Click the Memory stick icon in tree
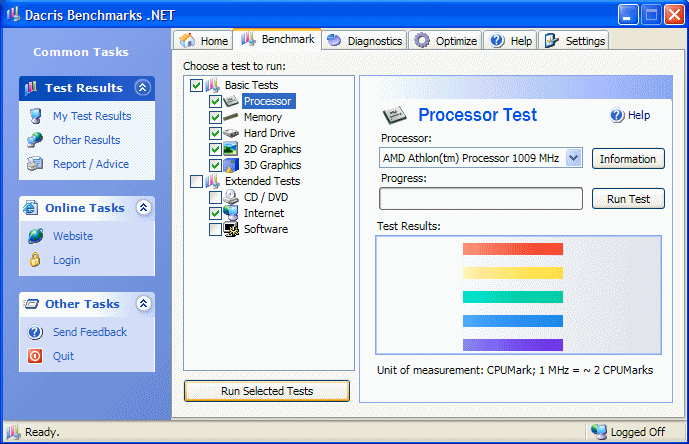The height and width of the screenshot is (444, 689). point(231,117)
